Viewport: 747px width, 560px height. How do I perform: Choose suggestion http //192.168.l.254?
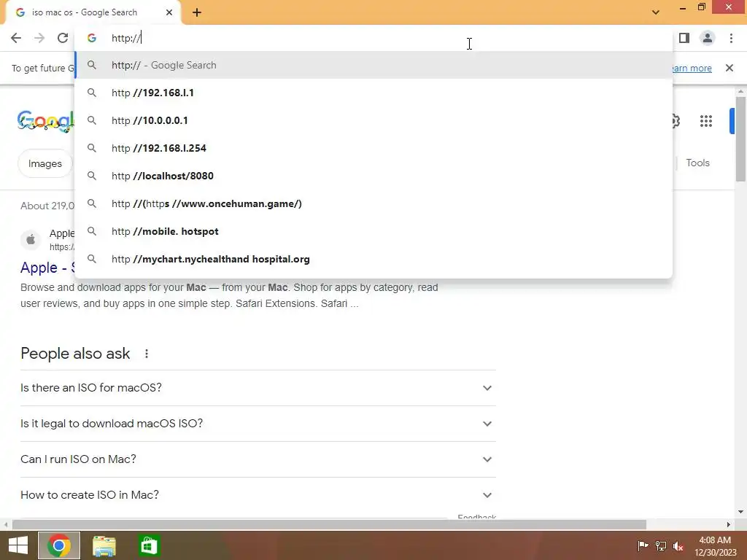click(373, 148)
